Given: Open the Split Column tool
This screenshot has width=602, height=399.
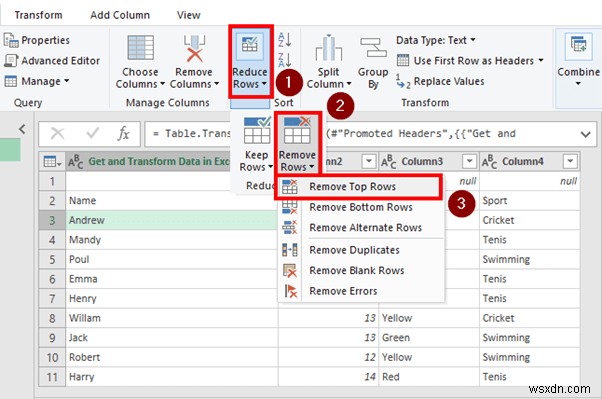Looking at the screenshot, I should [x=329, y=61].
